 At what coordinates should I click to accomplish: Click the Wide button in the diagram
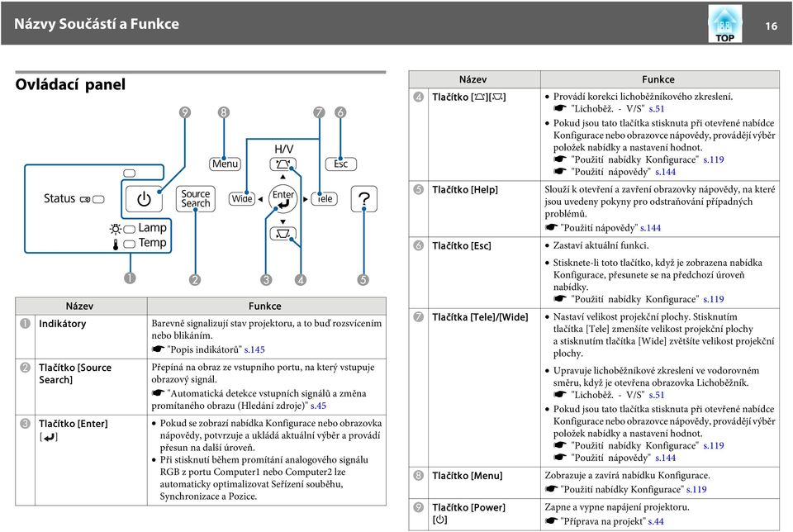coord(242,199)
